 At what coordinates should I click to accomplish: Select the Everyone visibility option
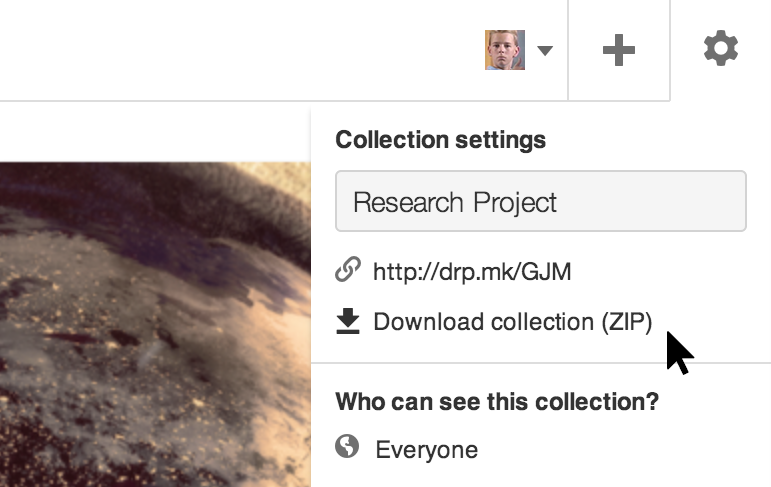(426, 450)
